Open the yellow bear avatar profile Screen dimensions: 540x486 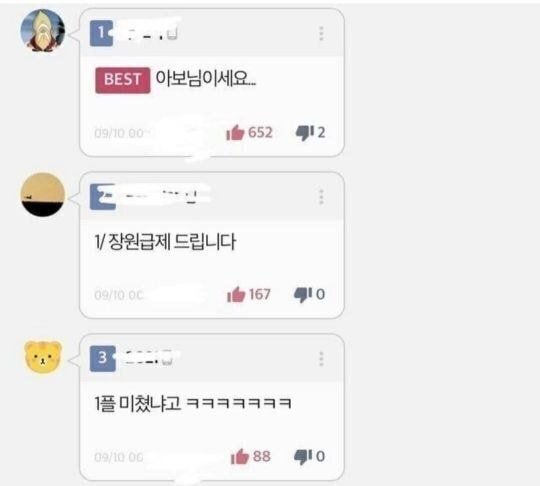coord(43,357)
